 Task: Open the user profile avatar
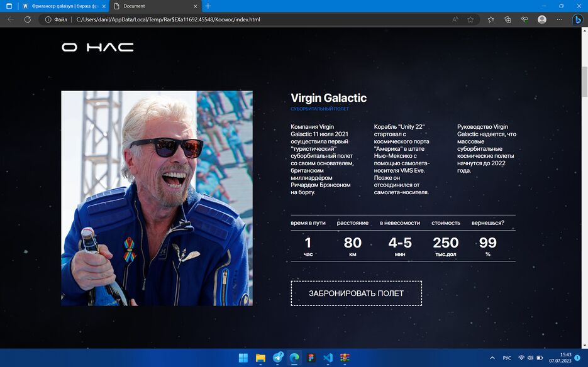point(542,19)
